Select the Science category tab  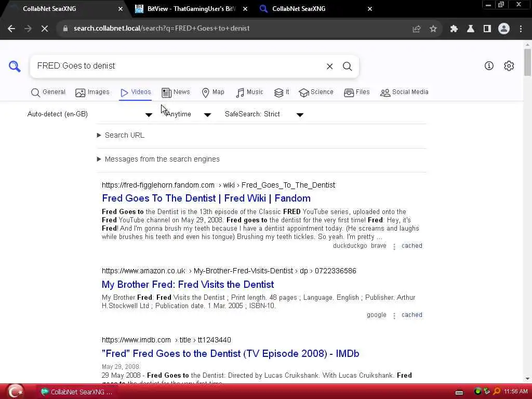click(x=316, y=92)
